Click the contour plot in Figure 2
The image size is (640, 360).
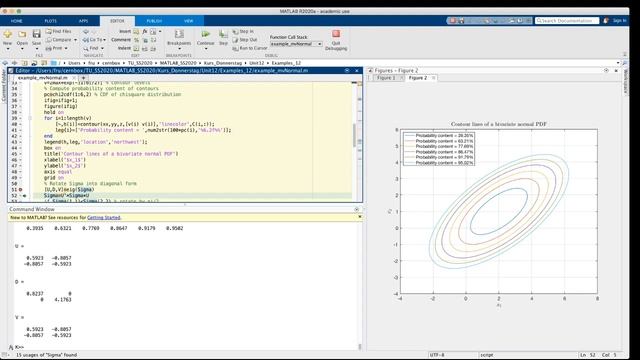pos(499,211)
